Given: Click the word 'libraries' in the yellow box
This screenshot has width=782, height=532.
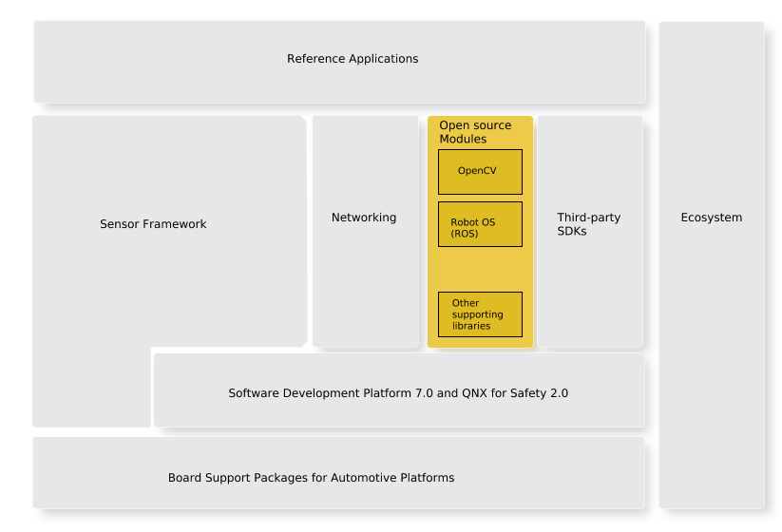Looking at the screenshot, I should [471, 326].
